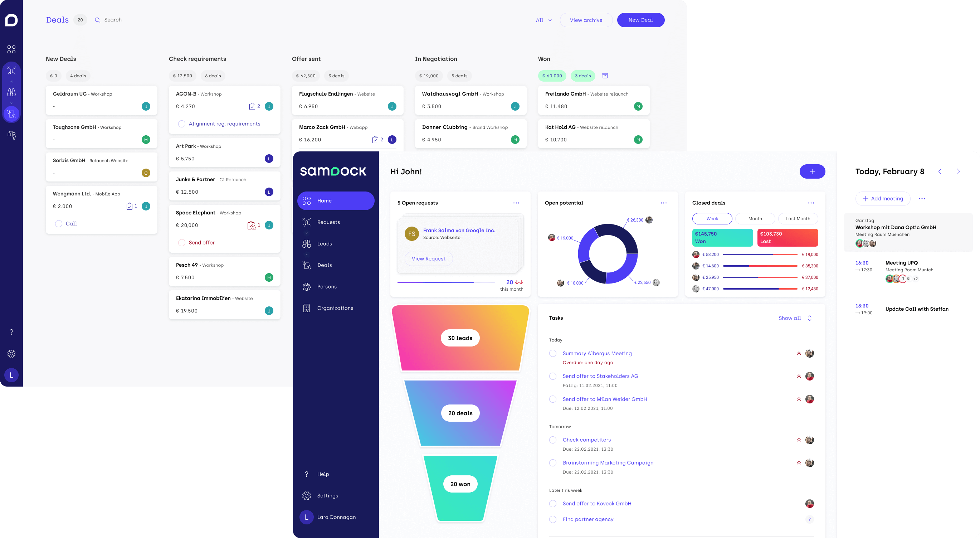Select the Month tab in Closed deals
This screenshot has height=538, width=980.
[754, 219]
